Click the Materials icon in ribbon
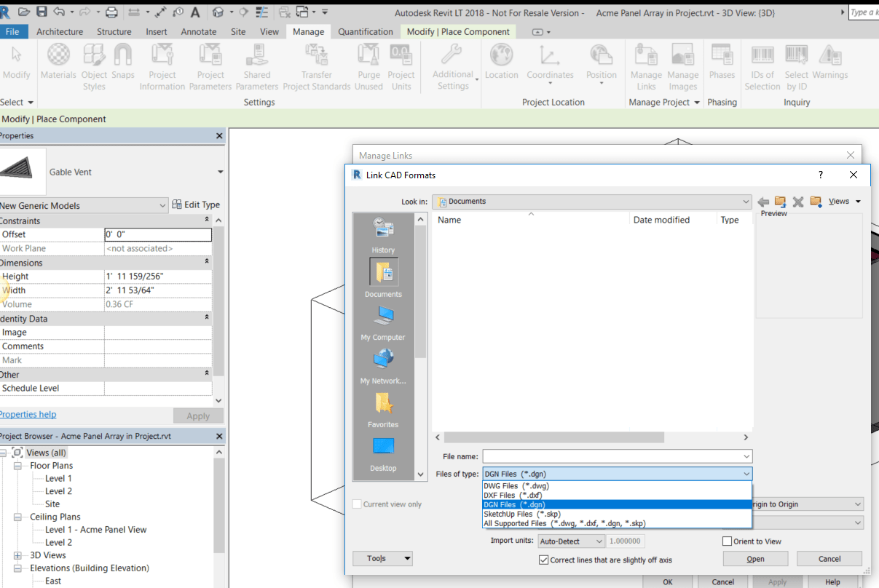The image size is (879, 588). pos(58,62)
